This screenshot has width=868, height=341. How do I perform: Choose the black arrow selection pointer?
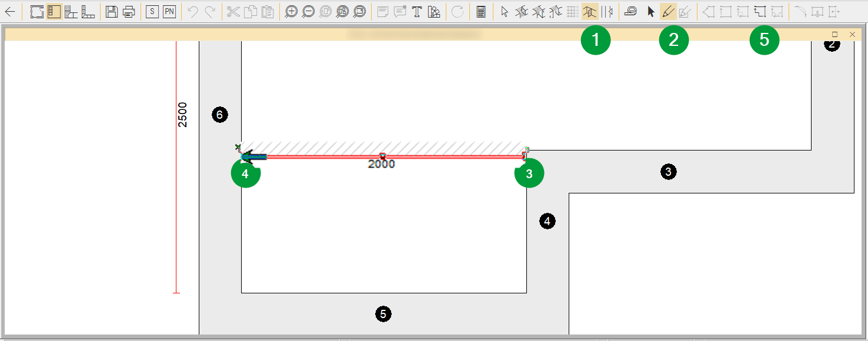[650, 11]
